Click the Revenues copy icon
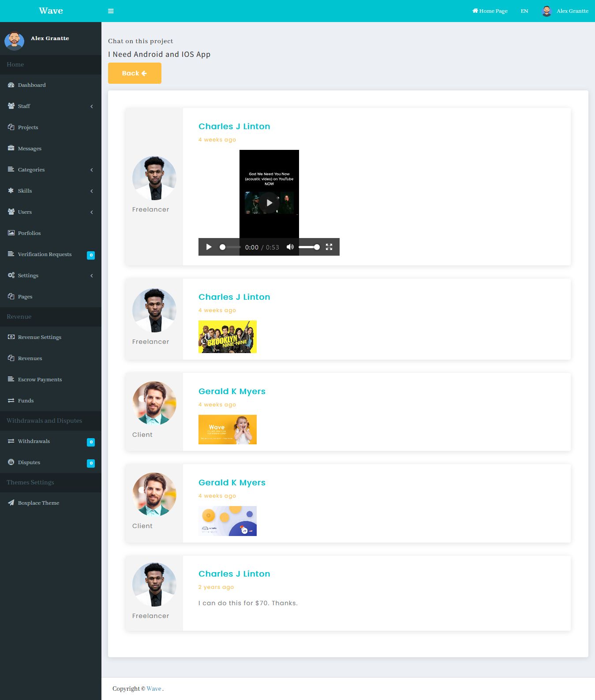The width and height of the screenshot is (595, 700). pyautogui.click(x=11, y=358)
